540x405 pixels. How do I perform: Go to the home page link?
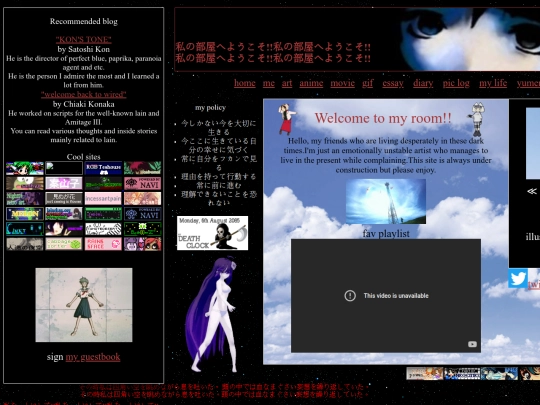245,83
